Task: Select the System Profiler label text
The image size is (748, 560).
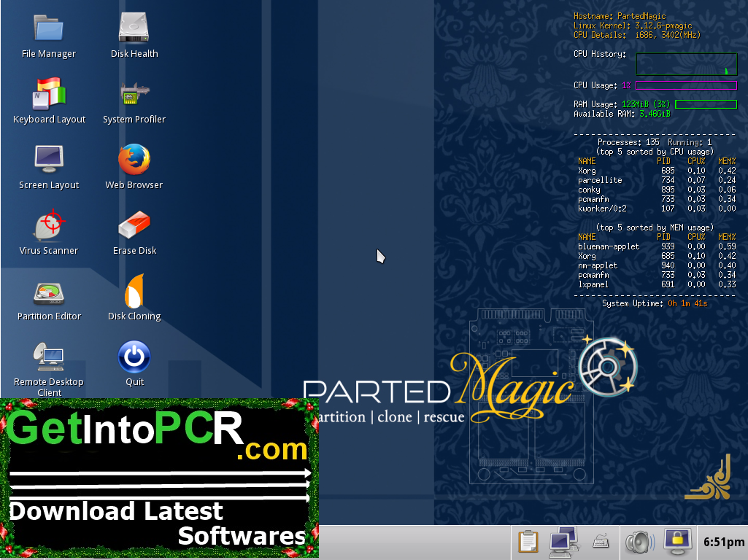Action: 134,120
